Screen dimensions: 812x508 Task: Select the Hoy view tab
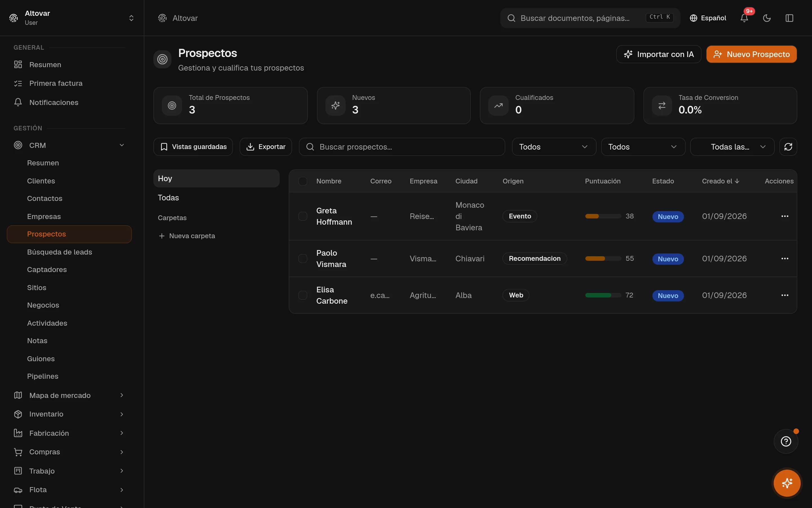[217, 178]
